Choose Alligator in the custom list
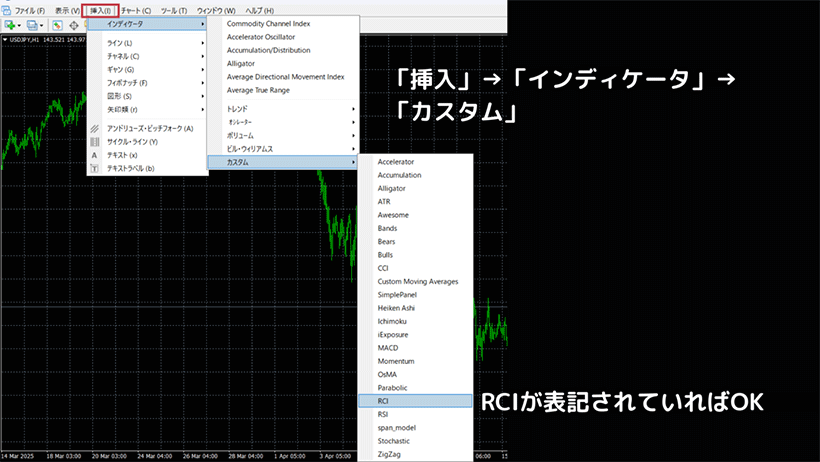Viewport: 820px width, 462px height. [x=415, y=188]
